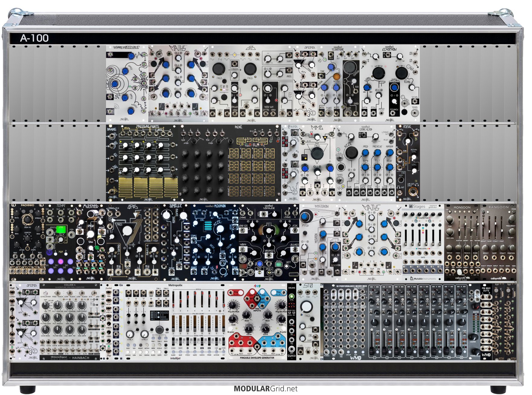
Task: Select the Jumbler module
Action: click(175, 242)
